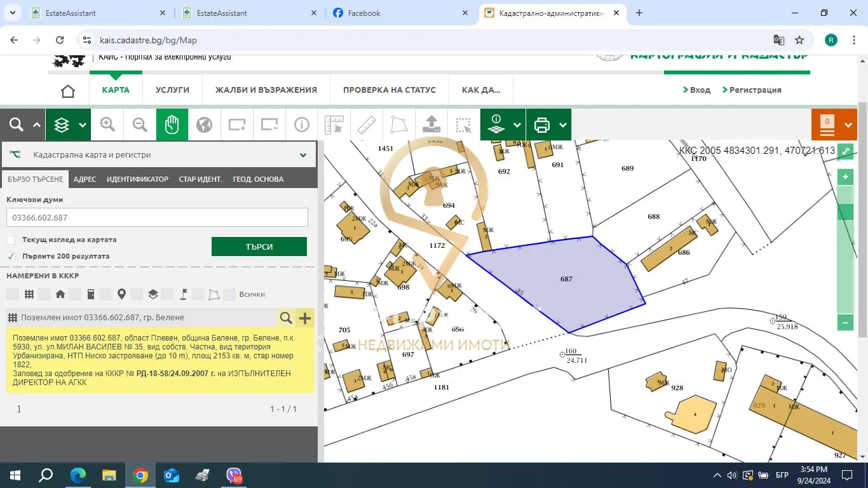This screenshot has width=868, height=488.
Task: Open the layers tool dropdown arrow
Action: click(x=83, y=125)
